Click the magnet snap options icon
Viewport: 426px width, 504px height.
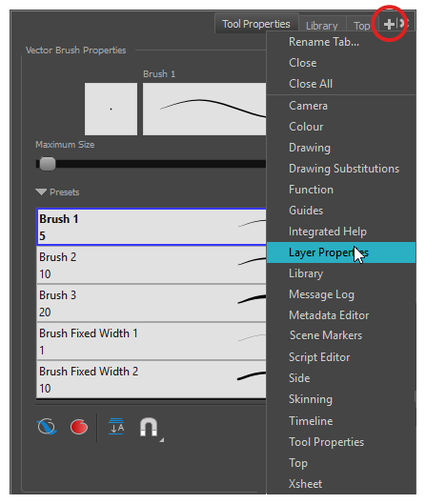[149, 427]
